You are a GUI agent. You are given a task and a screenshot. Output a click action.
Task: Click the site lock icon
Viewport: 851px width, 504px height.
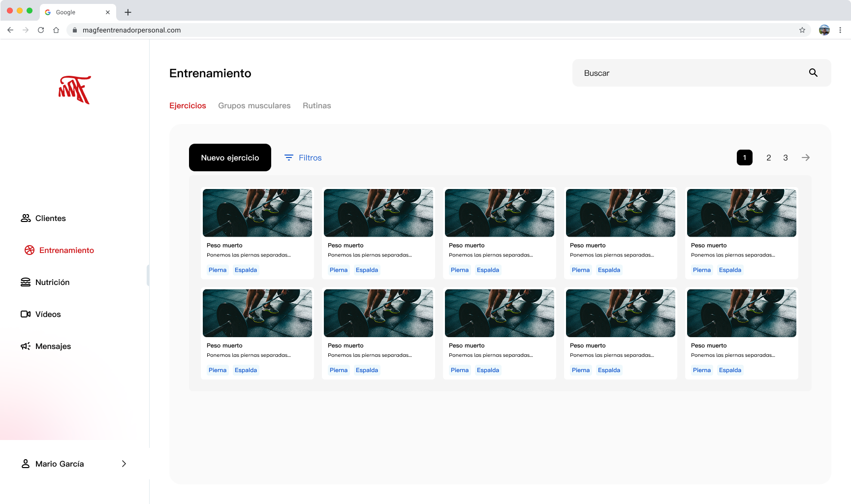click(75, 30)
